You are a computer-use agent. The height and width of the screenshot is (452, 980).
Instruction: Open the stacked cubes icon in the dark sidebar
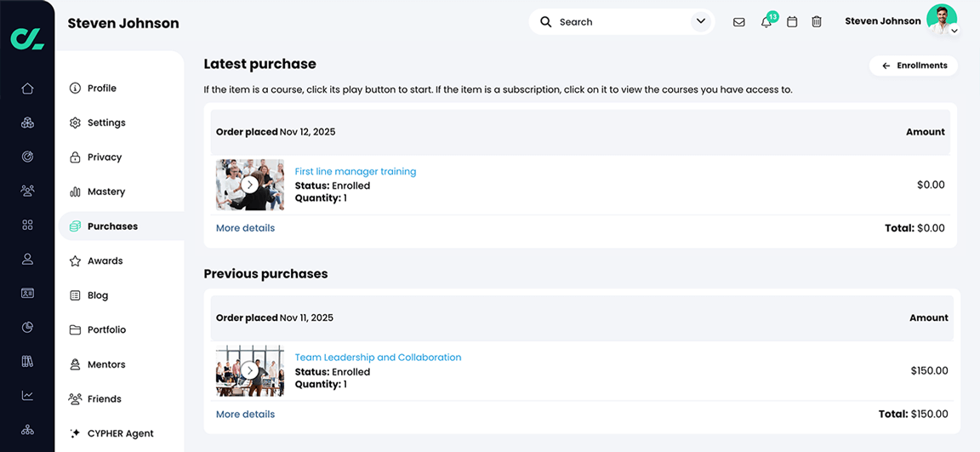[x=27, y=123]
